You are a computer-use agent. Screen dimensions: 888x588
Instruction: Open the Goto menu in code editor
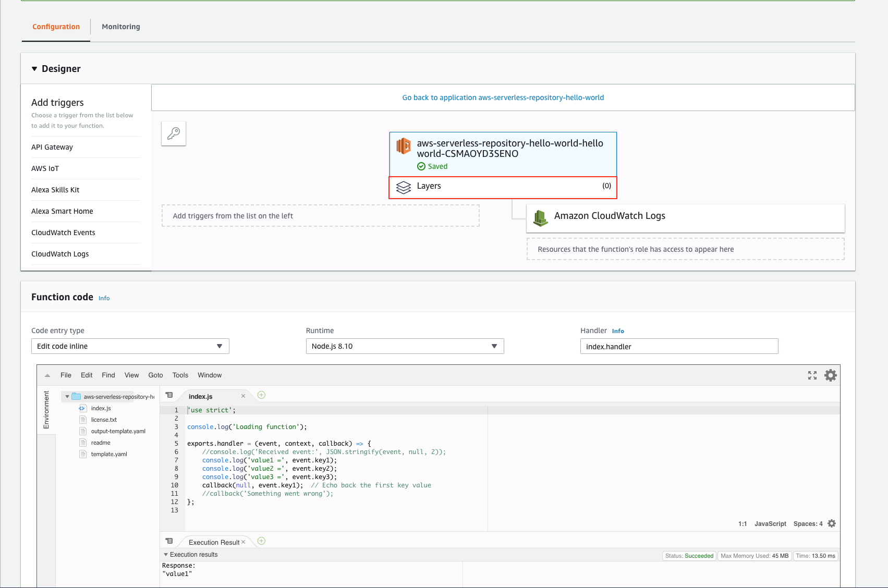155,375
